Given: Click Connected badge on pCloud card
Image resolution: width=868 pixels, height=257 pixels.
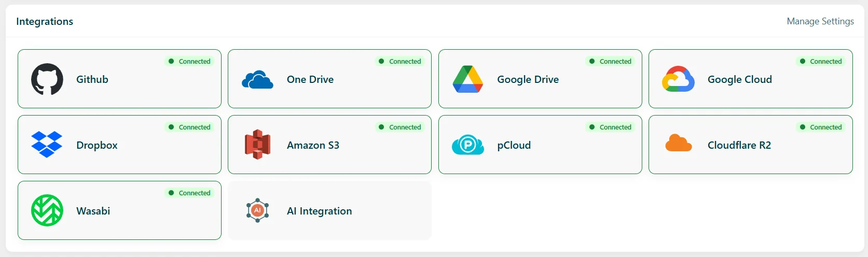Looking at the screenshot, I should (x=610, y=127).
